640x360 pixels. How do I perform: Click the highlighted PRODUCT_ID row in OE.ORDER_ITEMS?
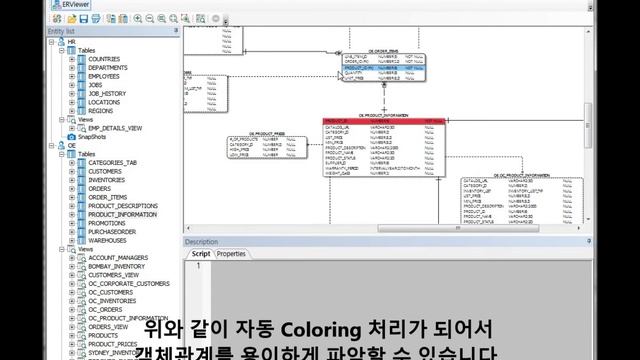coord(384,68)
